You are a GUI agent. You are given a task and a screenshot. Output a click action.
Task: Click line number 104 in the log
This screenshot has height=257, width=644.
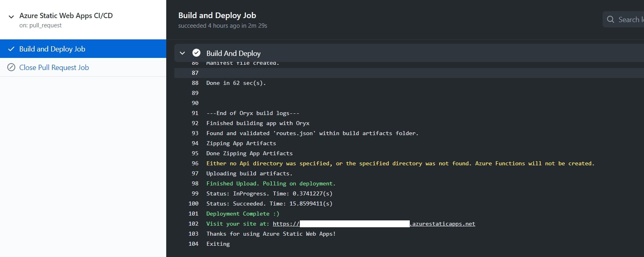(x=194, y=244)
